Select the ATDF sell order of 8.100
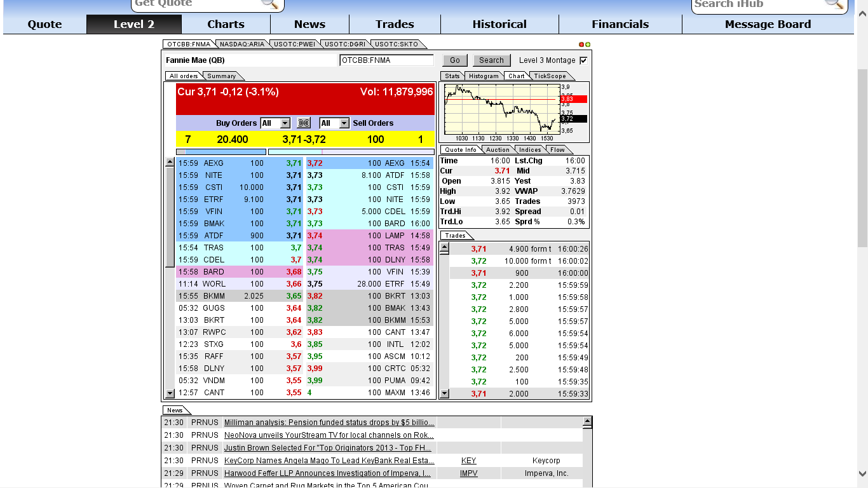The height and width of the screenshot is (488, 868). tap(370, 175)
